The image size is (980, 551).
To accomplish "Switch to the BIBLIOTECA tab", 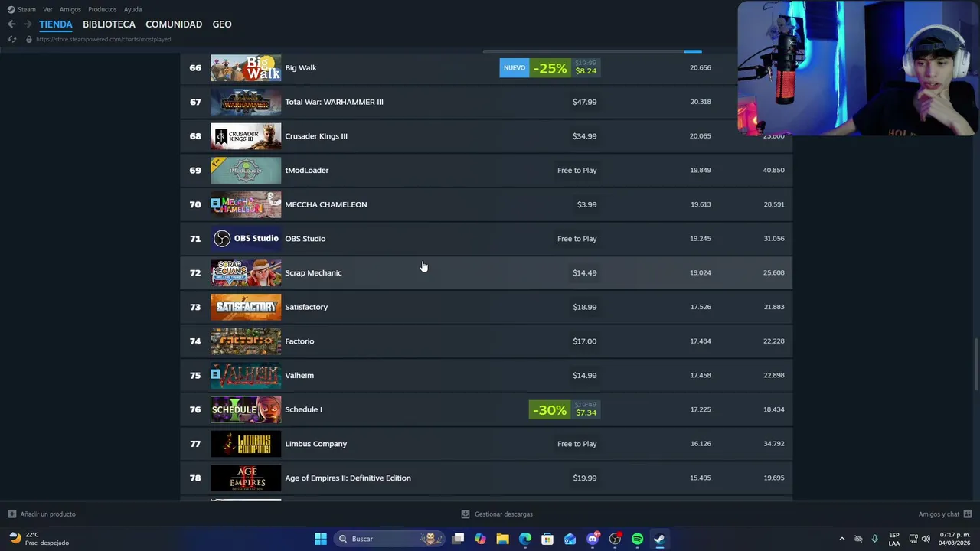I will pos(109,24).
